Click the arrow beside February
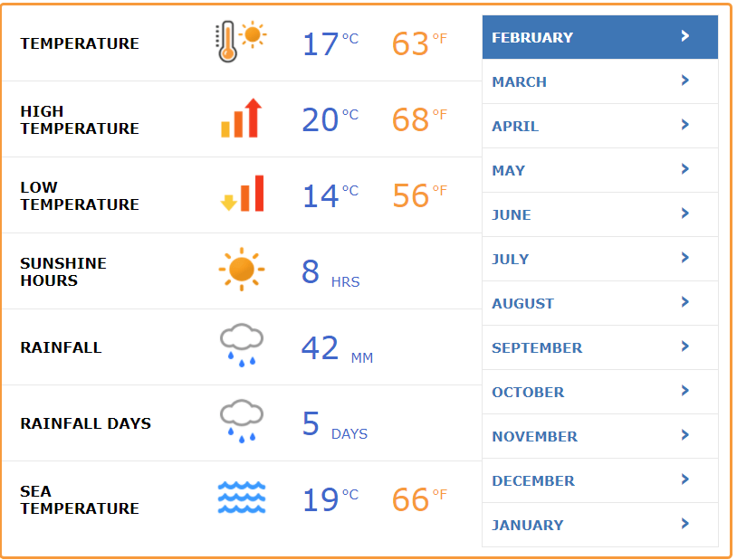Image resolution: width=737 pixels, height=560 pixels. 685,36
